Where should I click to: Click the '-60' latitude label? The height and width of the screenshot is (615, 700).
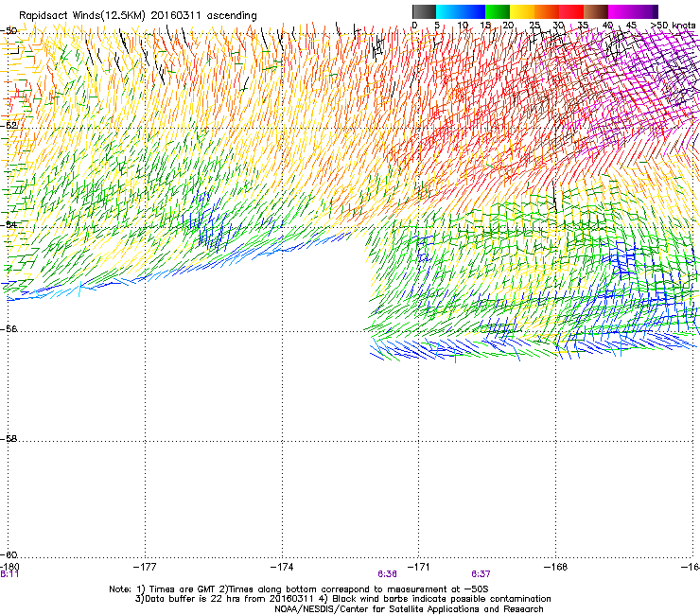[x=9, y=554]
